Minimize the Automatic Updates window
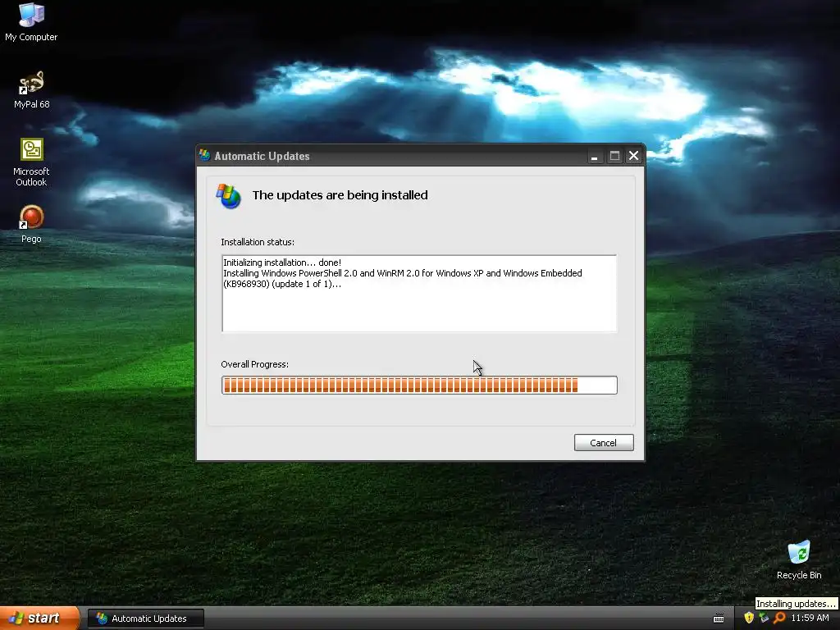The height and width of the screenshot is (630, 840). (594, 156)
